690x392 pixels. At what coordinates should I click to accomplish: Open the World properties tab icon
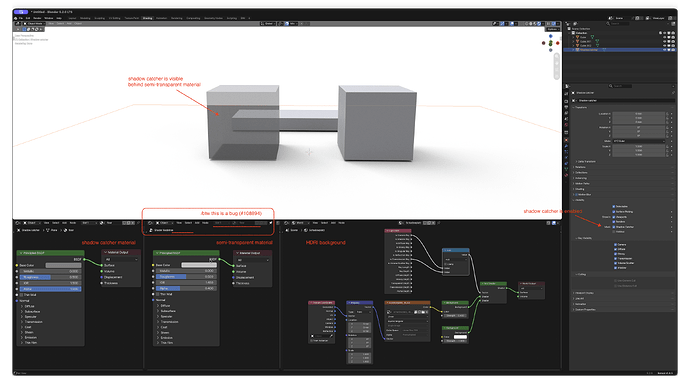566,125
